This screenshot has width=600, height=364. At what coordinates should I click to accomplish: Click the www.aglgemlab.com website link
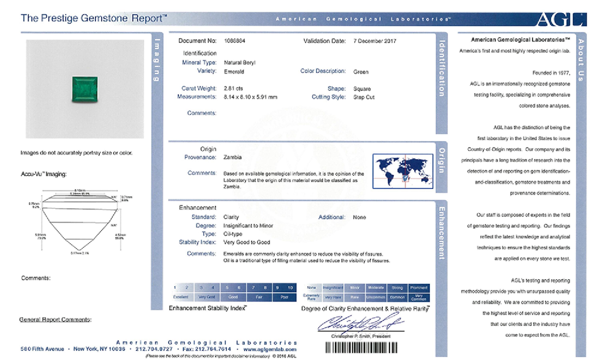pos(270,349)
